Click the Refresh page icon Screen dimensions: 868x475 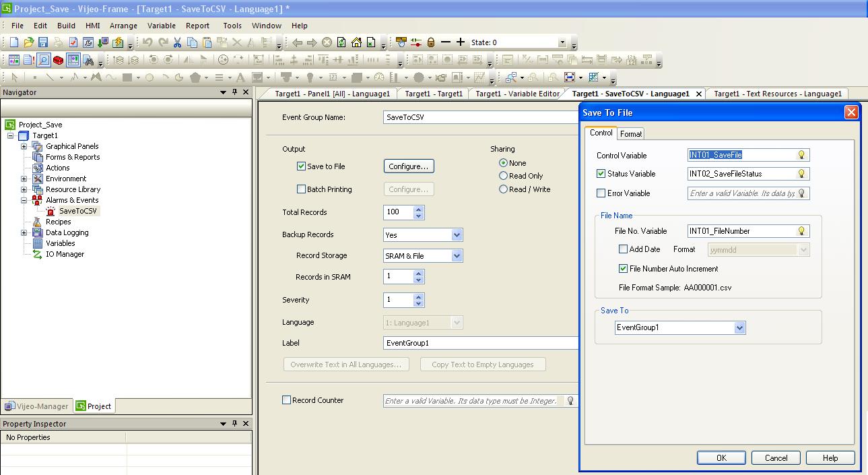[341, 42]
